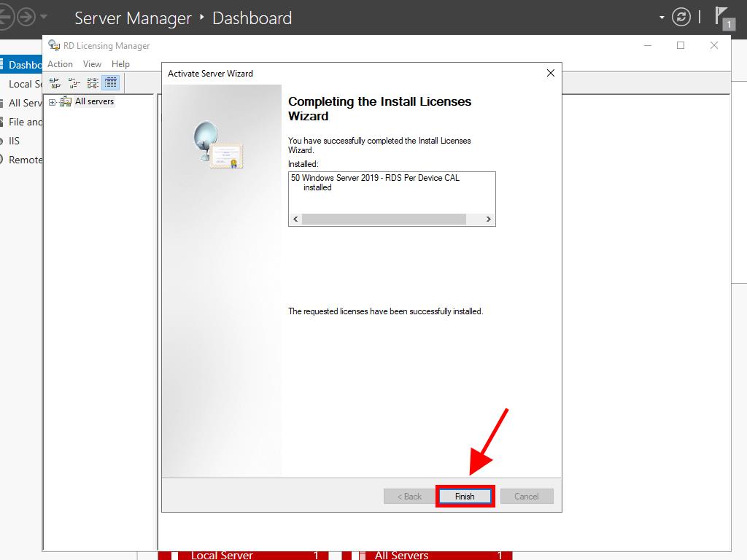The image size is (747, 560).
Task: Open the View menu in RD Licensing Manager
Action: (92, 64)
